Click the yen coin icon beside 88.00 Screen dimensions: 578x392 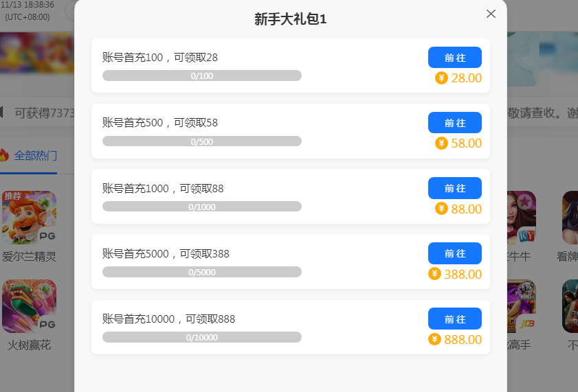coord(441,209)
